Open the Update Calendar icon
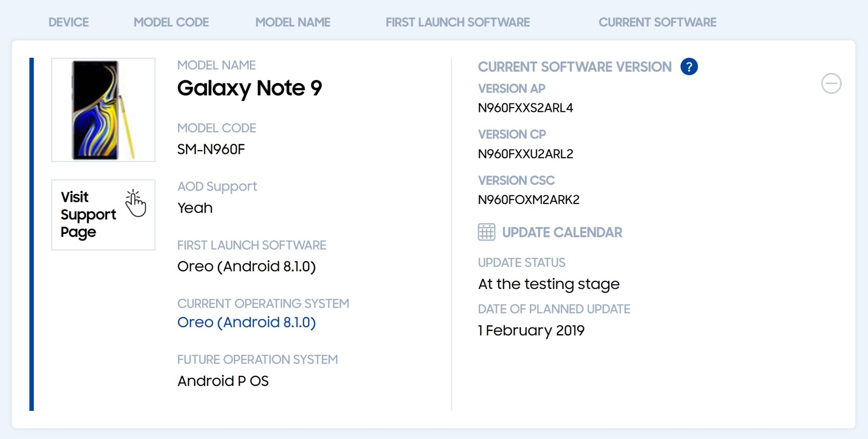The image size is (868, 439). pos(486,232)
